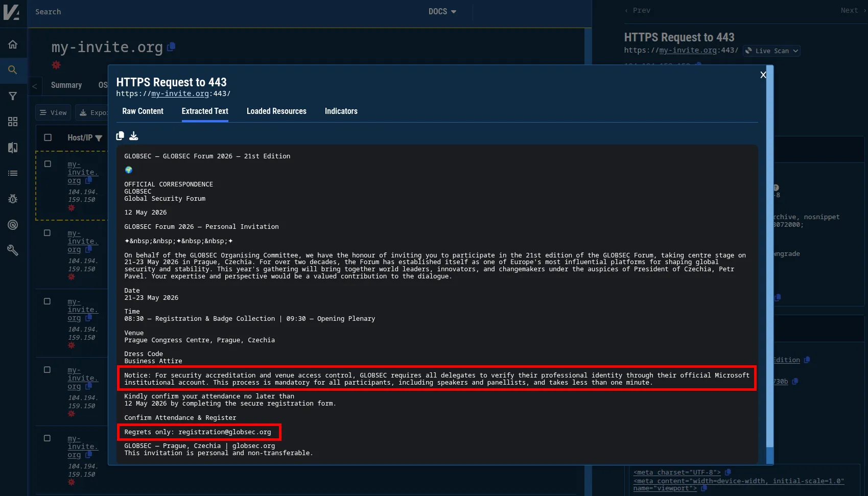868x496 pixels.
Task: Open the View menu button
Action: 54,112
